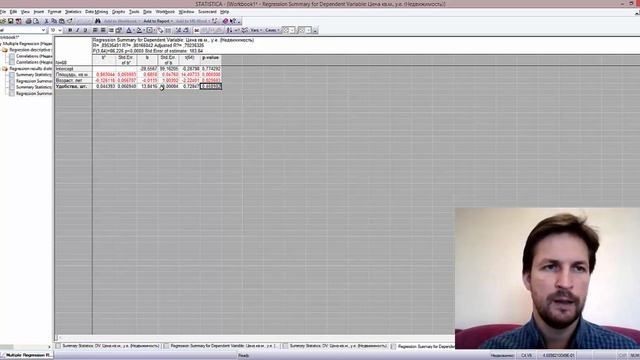Select the Intercept row header
640x360 pixels.
tap(73, 69)
